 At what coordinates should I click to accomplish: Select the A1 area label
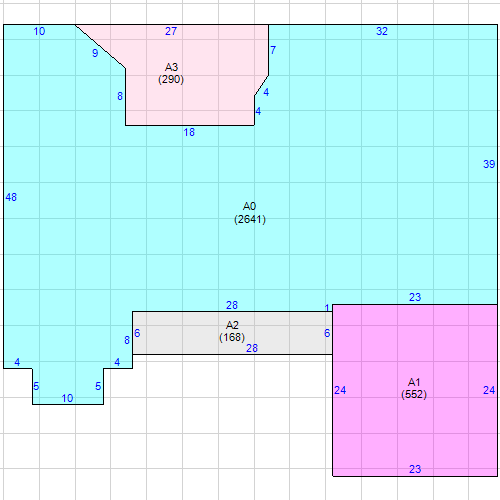pyautogui.click(x=414, y=382)
